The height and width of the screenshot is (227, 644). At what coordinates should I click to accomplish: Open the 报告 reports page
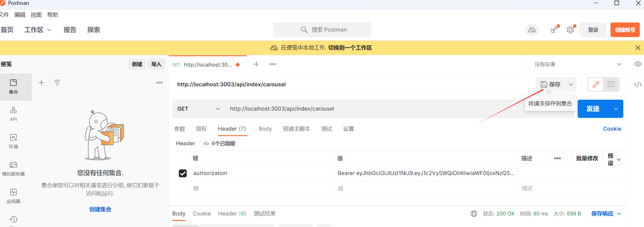click(70, 30)
